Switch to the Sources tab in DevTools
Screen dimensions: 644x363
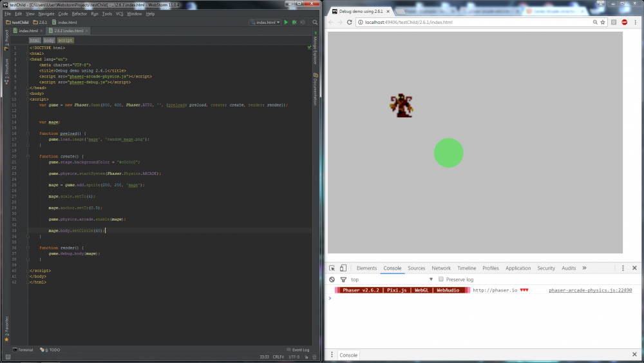tap(417, 268)
